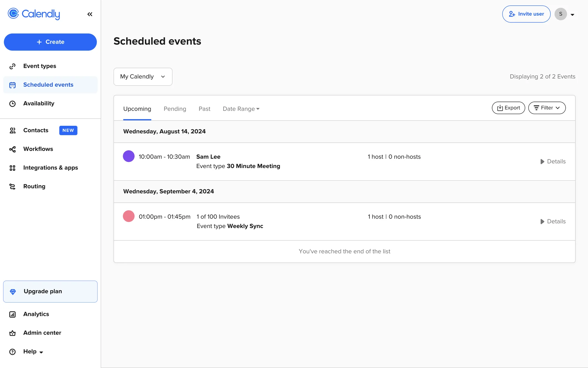Click the Workflows icon in sidebar
The width and height of the screenshot is (588, 368).
[x=13, y=149]
